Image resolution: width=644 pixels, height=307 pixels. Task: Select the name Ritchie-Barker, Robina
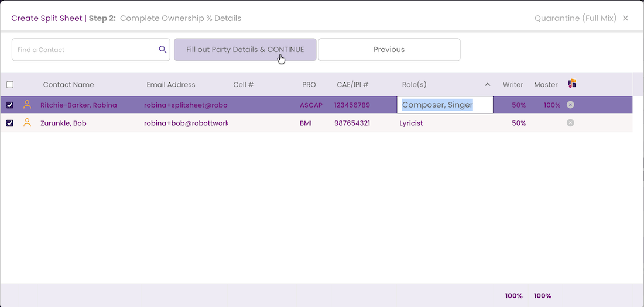(x=78, y=105)
